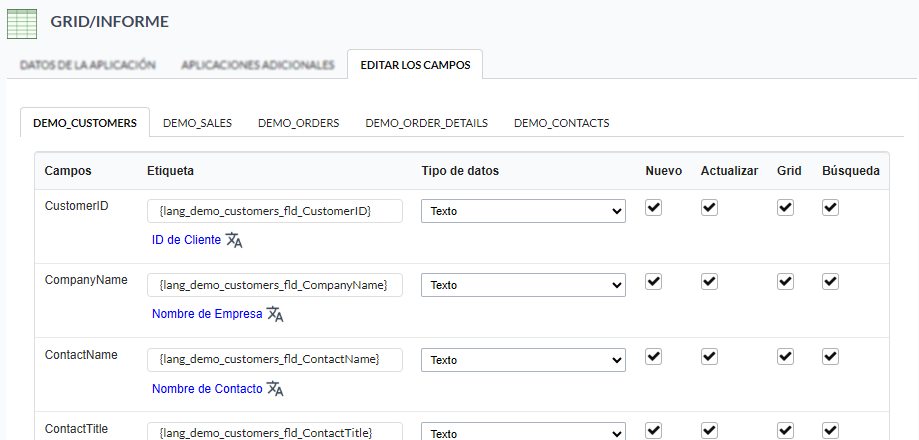The image size is (919, 440).
Task: Toggle Grid checkbox for ContactName
Action: pos(785,356)
